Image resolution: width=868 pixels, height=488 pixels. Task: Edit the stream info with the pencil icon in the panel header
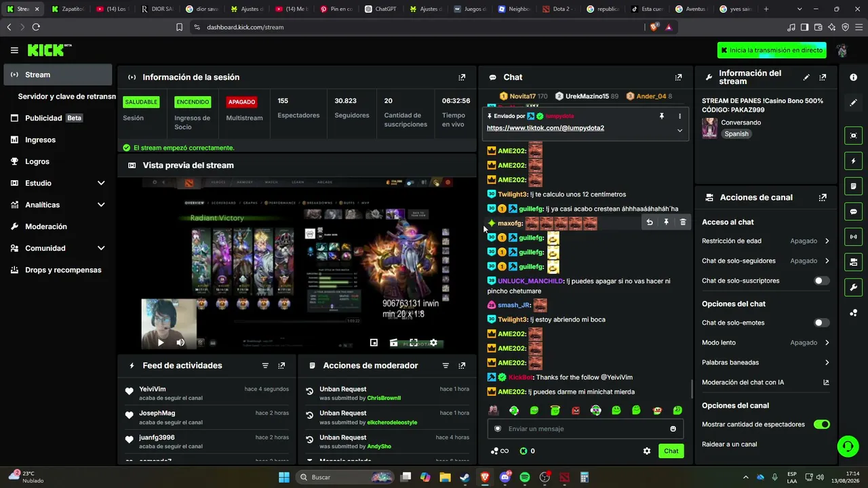(806, 77)
